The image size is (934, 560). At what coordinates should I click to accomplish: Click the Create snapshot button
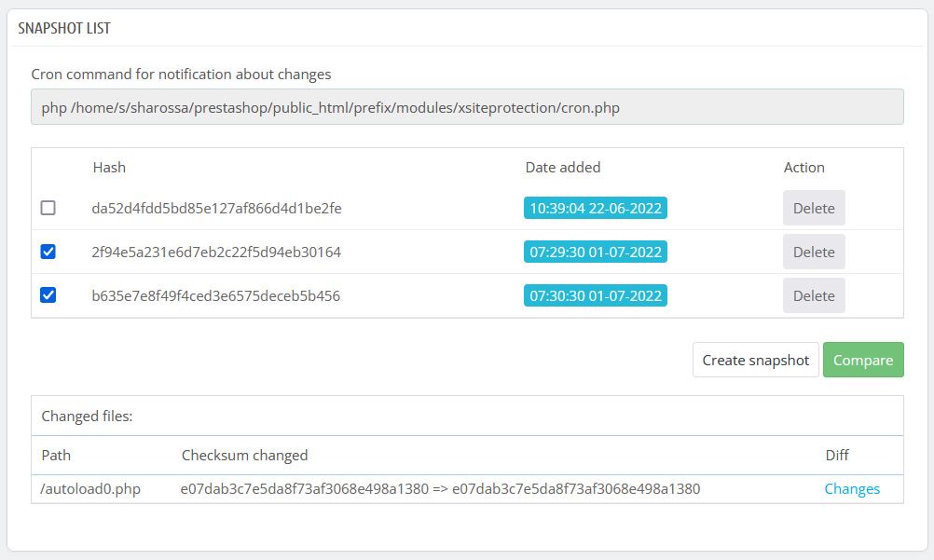755,360
